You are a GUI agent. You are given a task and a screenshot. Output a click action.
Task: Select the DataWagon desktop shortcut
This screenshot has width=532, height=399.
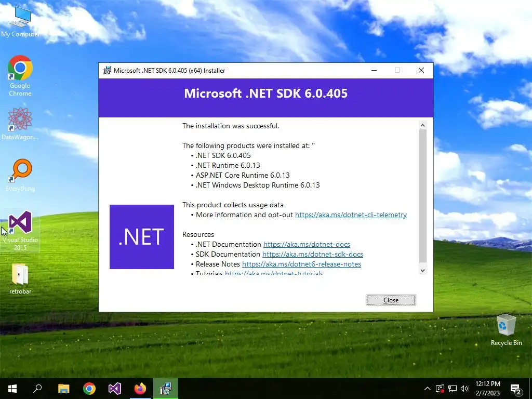pos(20,124)
